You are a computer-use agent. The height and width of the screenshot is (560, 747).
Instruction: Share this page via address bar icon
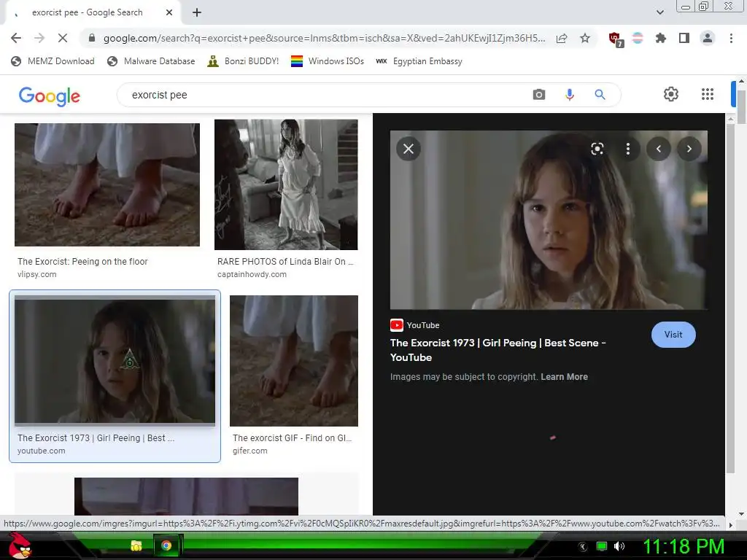pyautogui.click(x=562, y=38)
